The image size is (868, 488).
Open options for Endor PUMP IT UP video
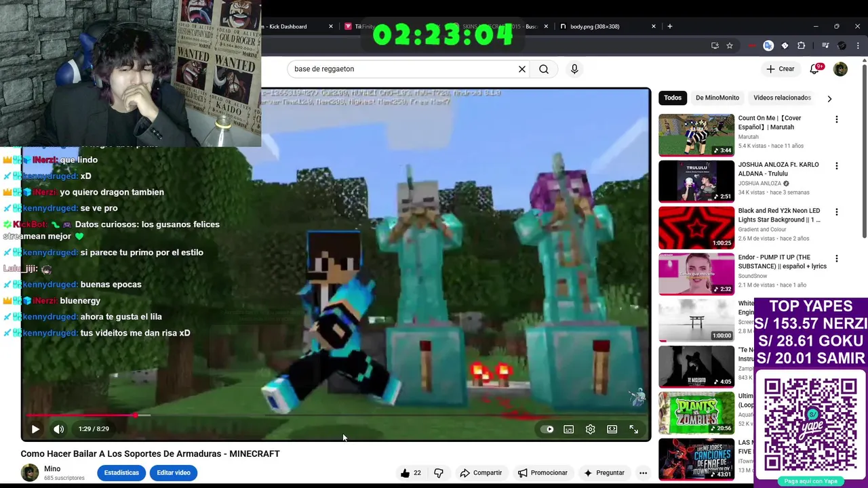pyautogui.click(x=836, y=258)
